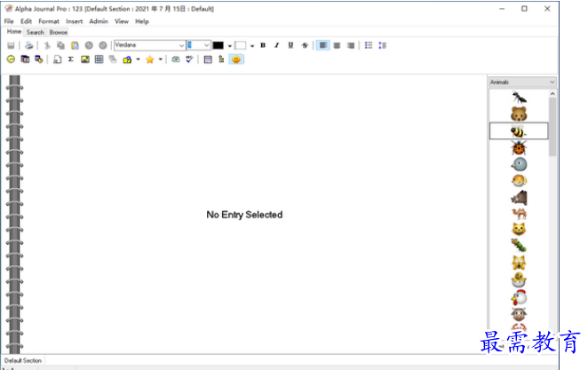
Task: Switch to the Browse tab
Action: coord(58,32)
